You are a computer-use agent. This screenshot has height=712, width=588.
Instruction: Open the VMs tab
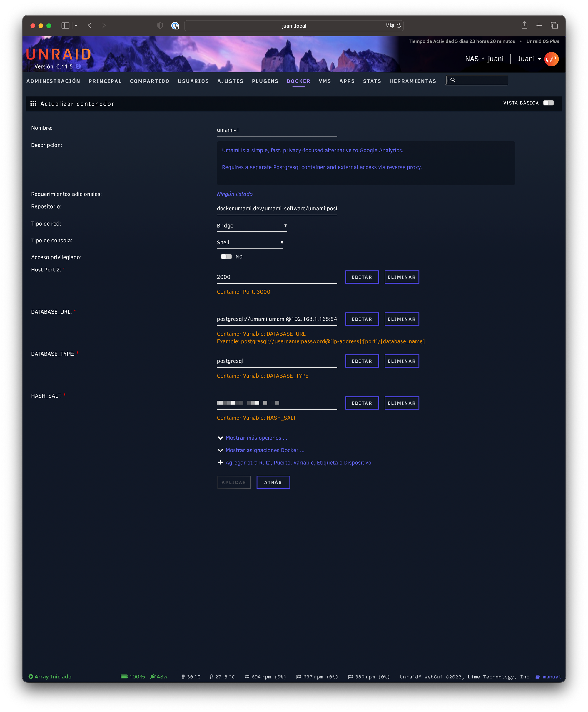tap(325, 81)
